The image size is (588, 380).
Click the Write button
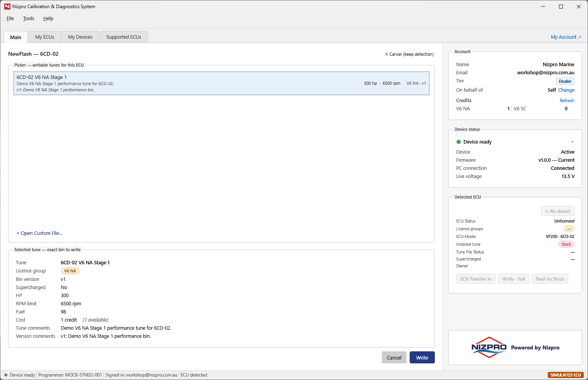[x=422, y=358]
